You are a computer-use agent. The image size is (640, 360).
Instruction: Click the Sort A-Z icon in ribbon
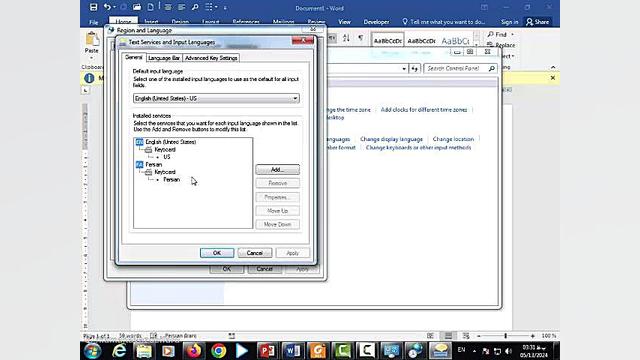[346, 38]
